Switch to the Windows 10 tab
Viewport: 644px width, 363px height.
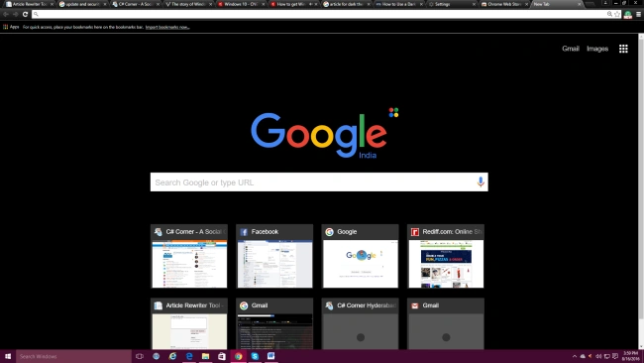pos(241,4)
